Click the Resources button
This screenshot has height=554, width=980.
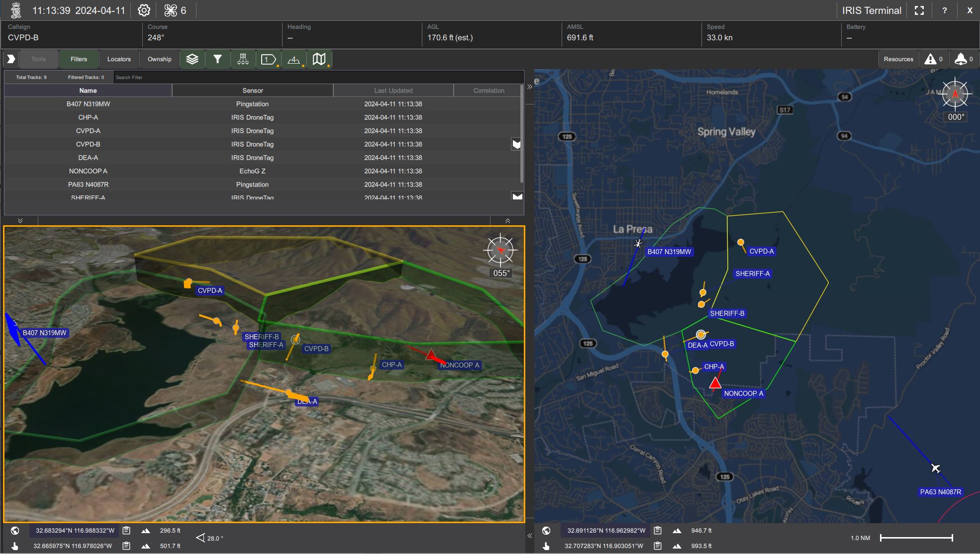tap(898, 59)
